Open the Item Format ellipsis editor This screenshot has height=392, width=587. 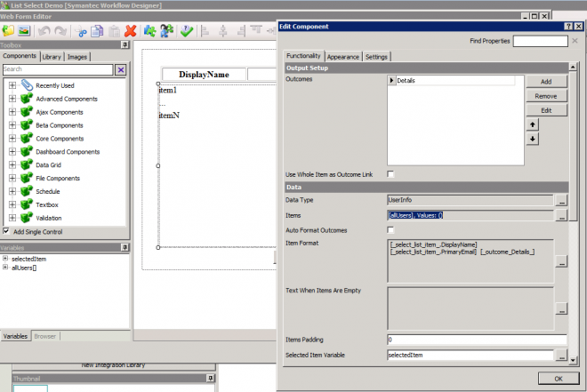pos(561,261)
